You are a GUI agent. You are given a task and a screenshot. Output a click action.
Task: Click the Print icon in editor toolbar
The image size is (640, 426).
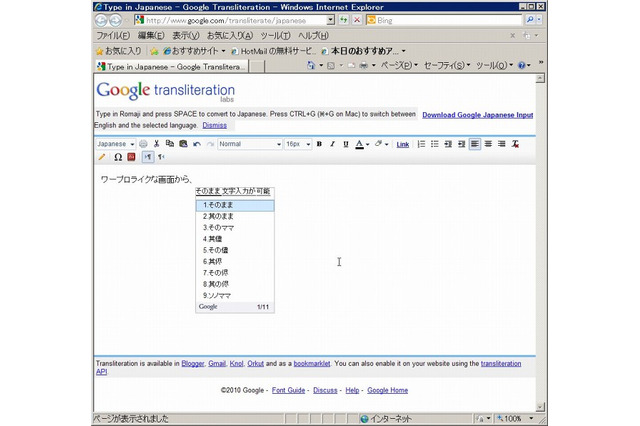click(143, 144)
